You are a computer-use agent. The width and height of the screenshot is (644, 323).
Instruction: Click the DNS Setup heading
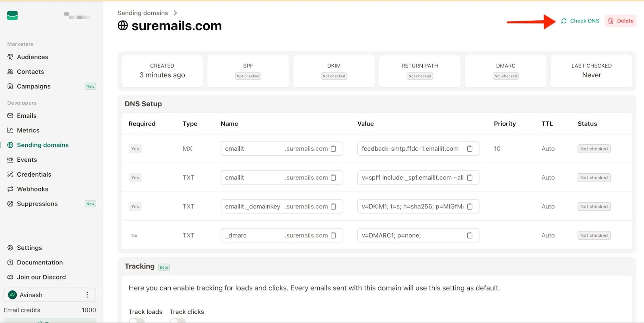(143, 104)
